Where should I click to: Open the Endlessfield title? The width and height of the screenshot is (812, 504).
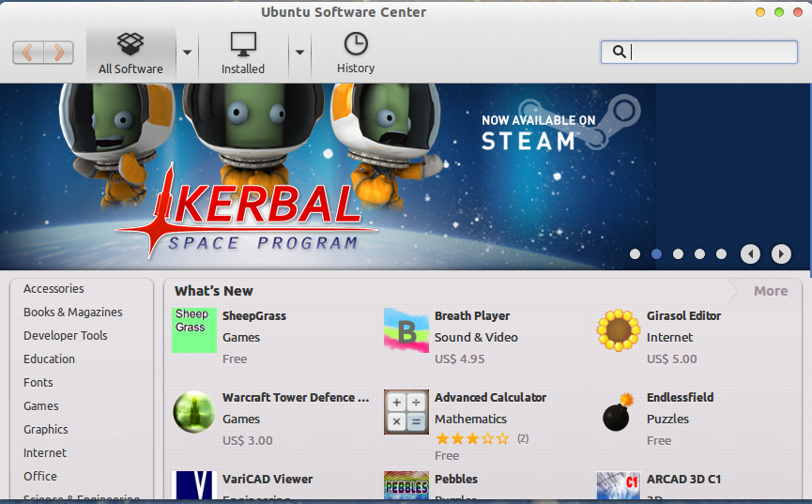coord(680,397)
